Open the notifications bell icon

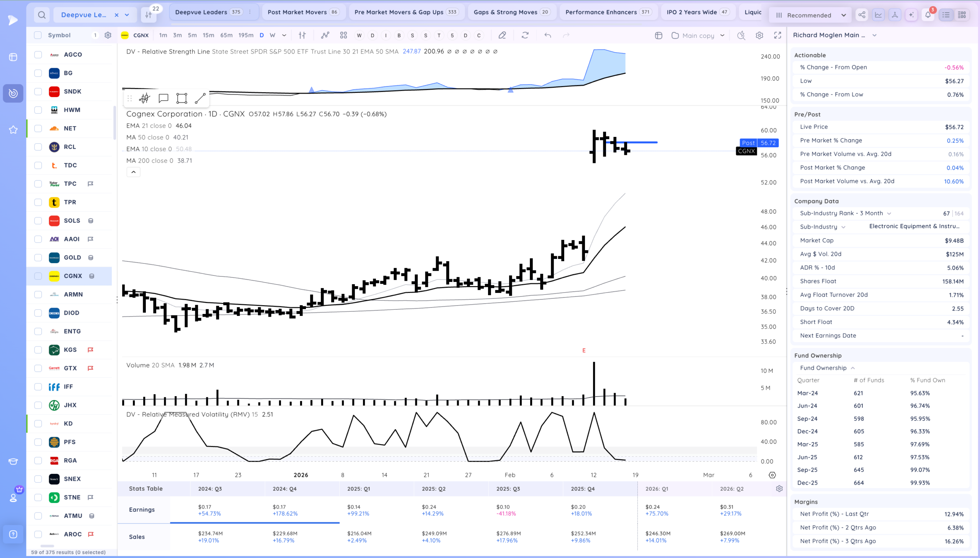[x=928, y=15]
